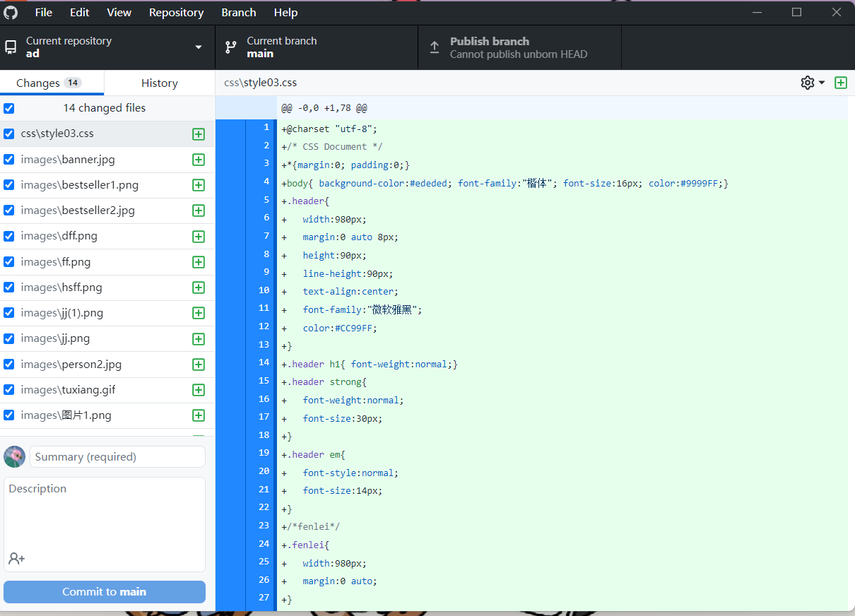
Task: Click the add co-authors icon in Description box
Action: pos(16,558)
